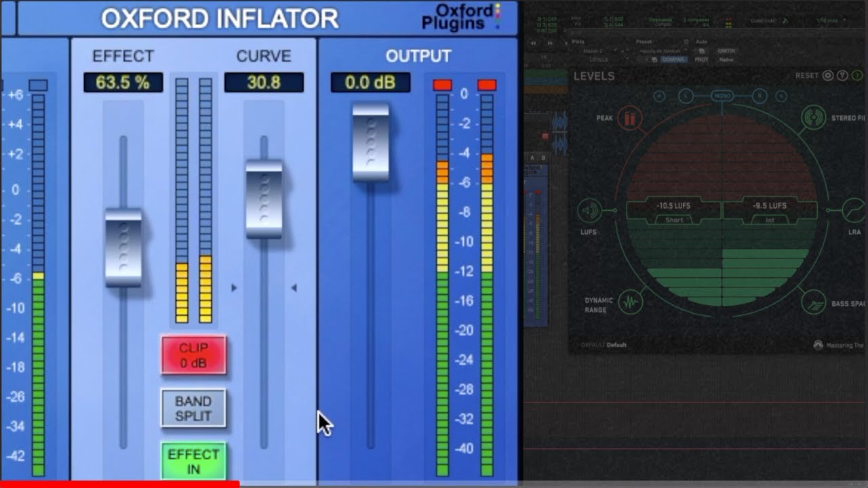Click the EFFECT value field 63.5 %
This screenshot has height=488, width=868.
(123, 83)
